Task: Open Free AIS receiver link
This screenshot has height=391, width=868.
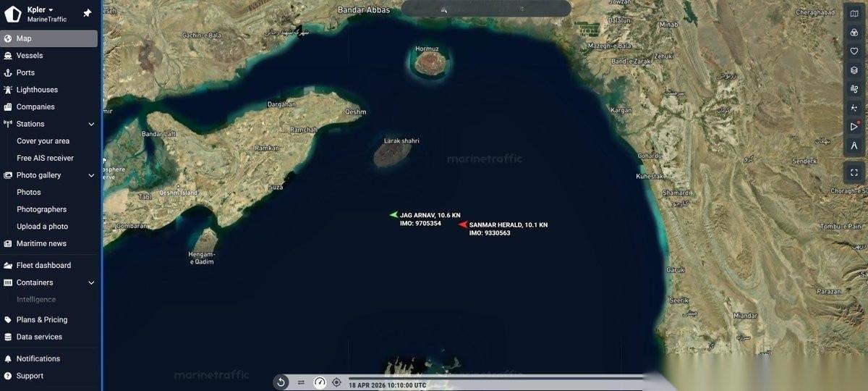Action: (46, 158)
